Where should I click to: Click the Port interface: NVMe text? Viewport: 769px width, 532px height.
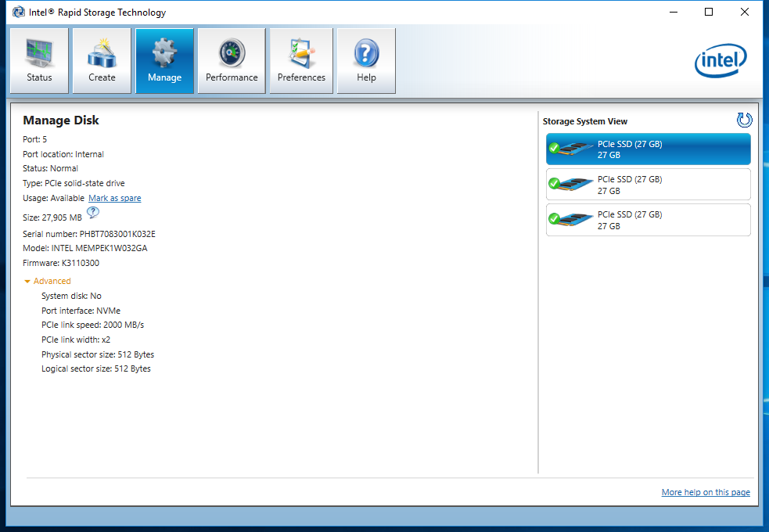pos(81,311)
